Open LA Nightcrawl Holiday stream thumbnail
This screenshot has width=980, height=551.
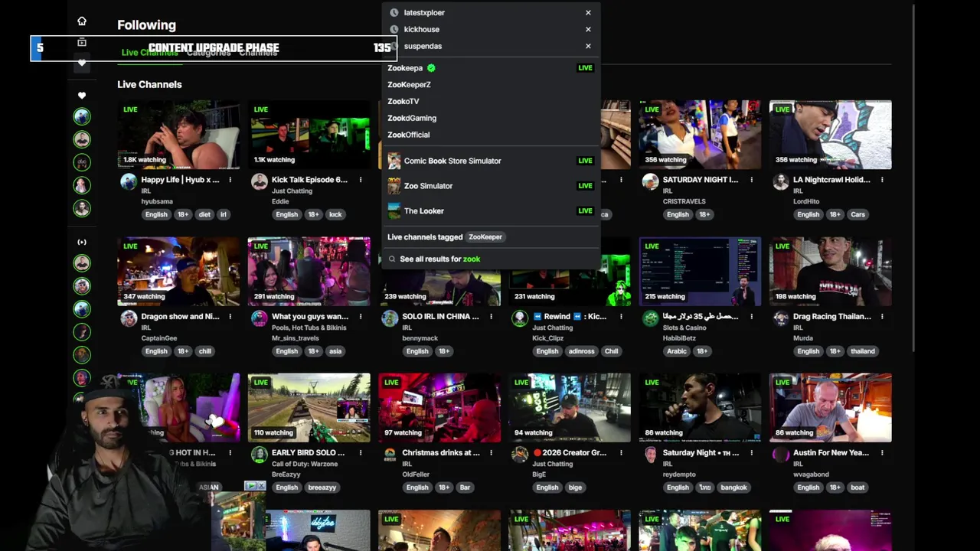coord(830,135)
